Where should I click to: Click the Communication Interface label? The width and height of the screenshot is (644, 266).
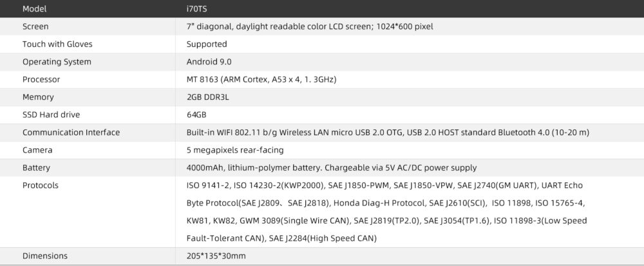(x=71, y=133)
